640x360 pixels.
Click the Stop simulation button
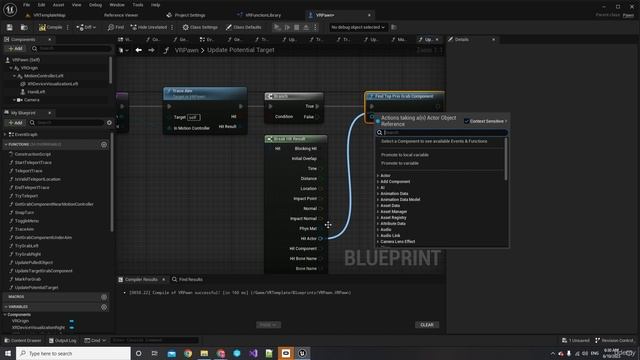click(x=297, y=27)
